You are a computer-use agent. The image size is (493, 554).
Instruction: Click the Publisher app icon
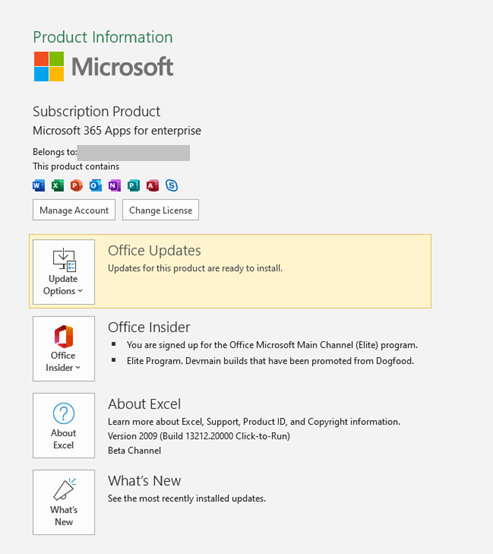coord(134,185)
